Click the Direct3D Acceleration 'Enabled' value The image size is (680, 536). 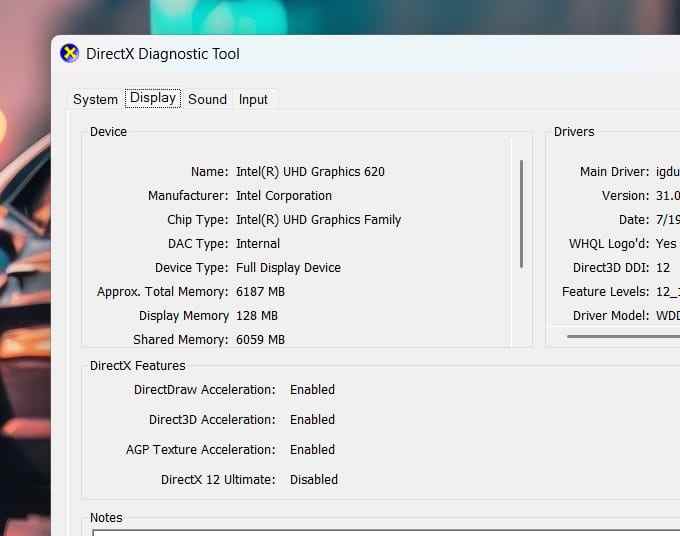(312, 420)
